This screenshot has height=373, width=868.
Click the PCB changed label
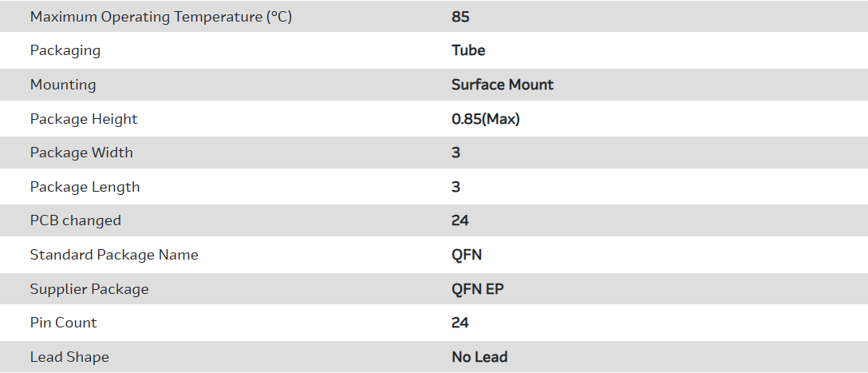[x=76, y=220]
